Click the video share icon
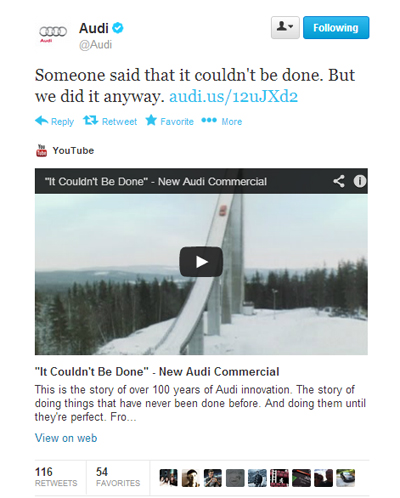 (x=339, y=181)
